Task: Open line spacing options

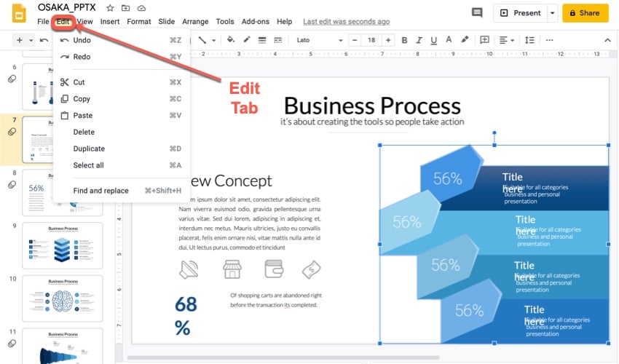Action: click(529, 40)
